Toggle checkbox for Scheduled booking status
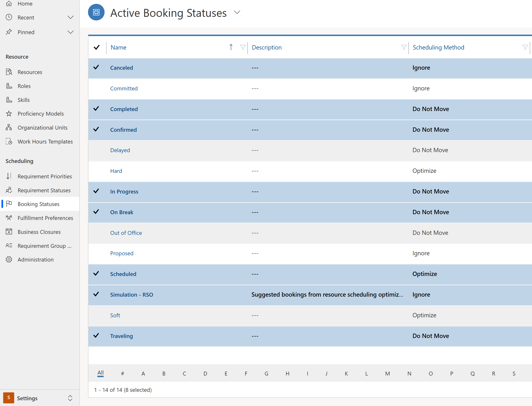The image size is (532, 406). pos(97,273)
